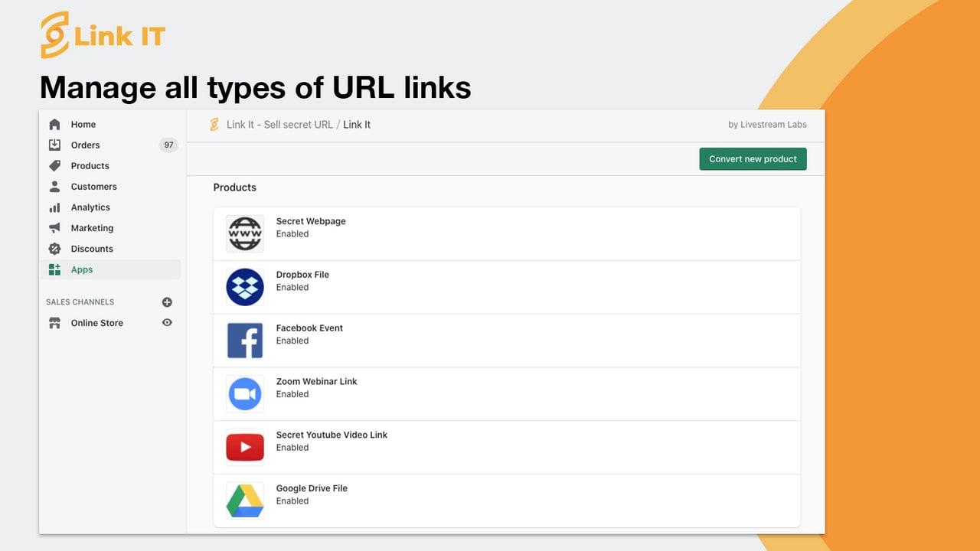The width and height of the screenshot is (980, 551).
Task: Open the Secret Webpage product row
Action: point(507,233)
